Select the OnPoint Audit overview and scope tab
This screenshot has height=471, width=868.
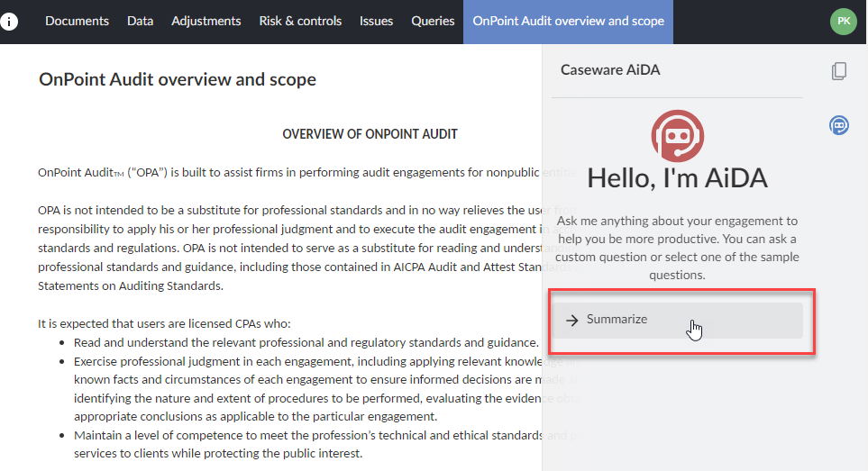[x=568, y=21]
